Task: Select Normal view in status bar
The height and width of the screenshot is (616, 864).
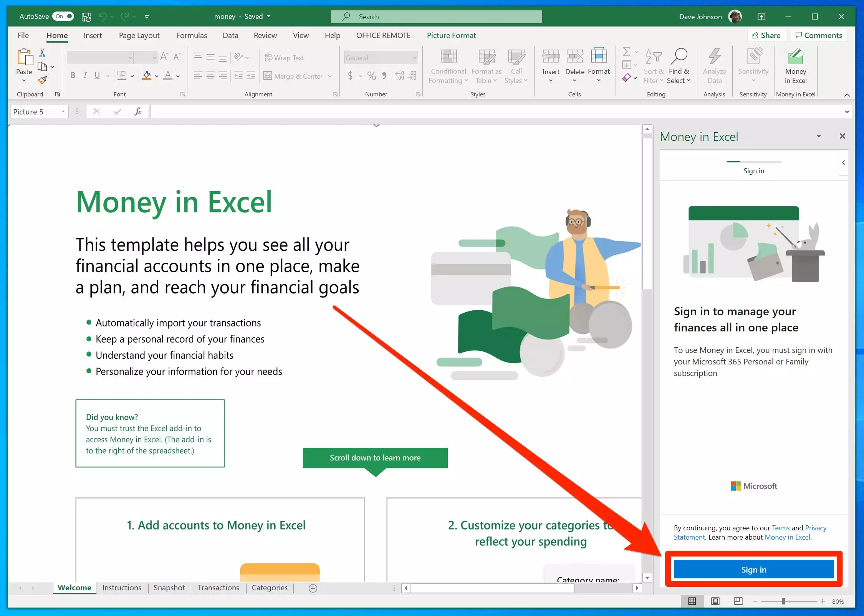Action: (x=692, y=601)
